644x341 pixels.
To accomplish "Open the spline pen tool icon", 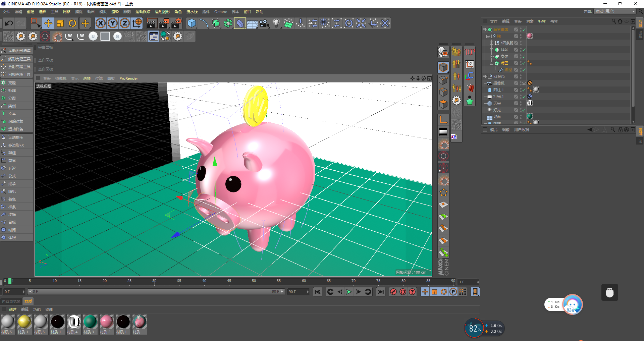I will coord(204,23).
